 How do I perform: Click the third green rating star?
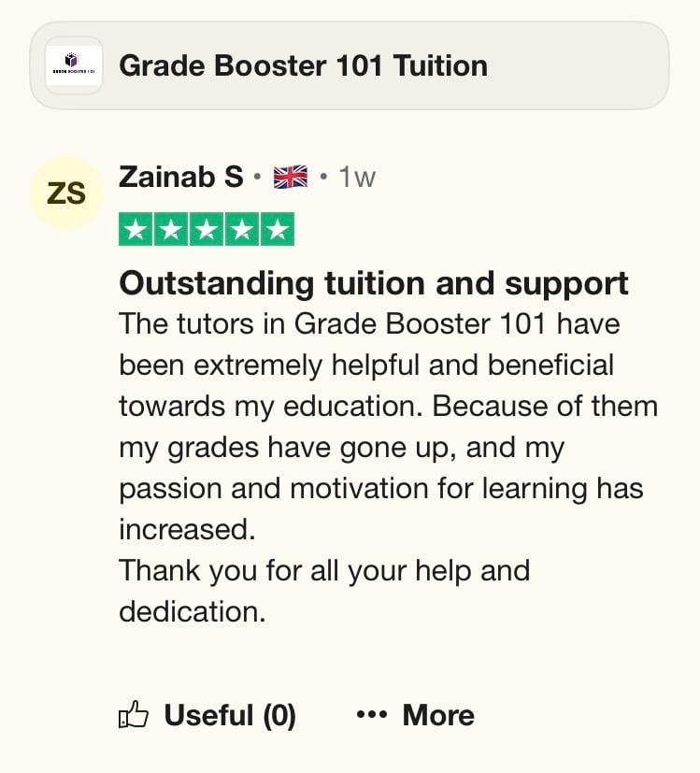pos(207,230)
